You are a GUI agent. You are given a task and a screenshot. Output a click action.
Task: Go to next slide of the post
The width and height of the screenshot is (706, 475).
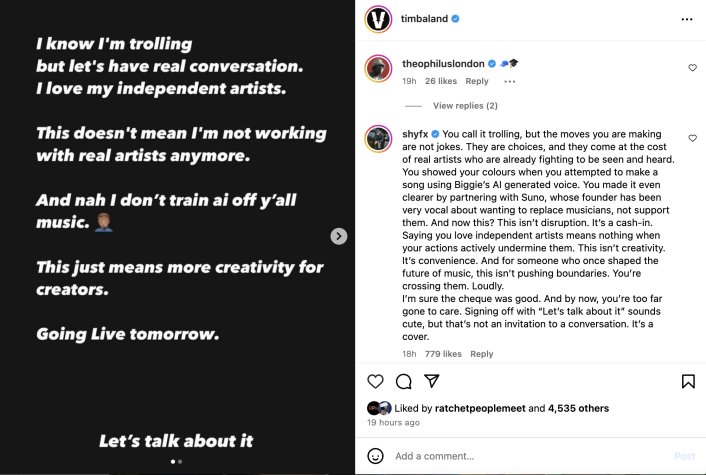[339, 236]
